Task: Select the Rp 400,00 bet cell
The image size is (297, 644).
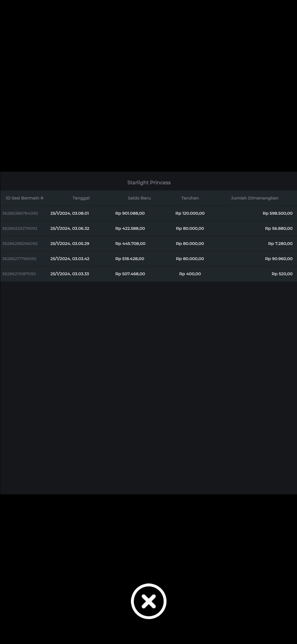Action: [x=190, y=274]
